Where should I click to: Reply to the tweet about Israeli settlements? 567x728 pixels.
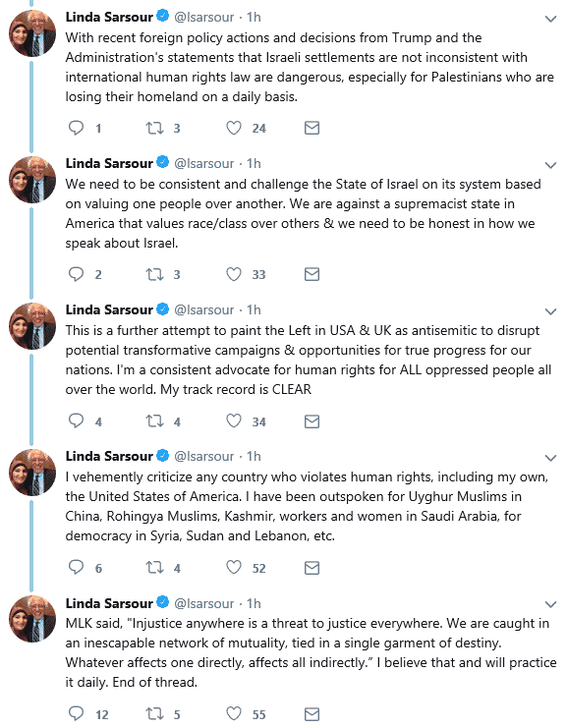tap(76, 128)
